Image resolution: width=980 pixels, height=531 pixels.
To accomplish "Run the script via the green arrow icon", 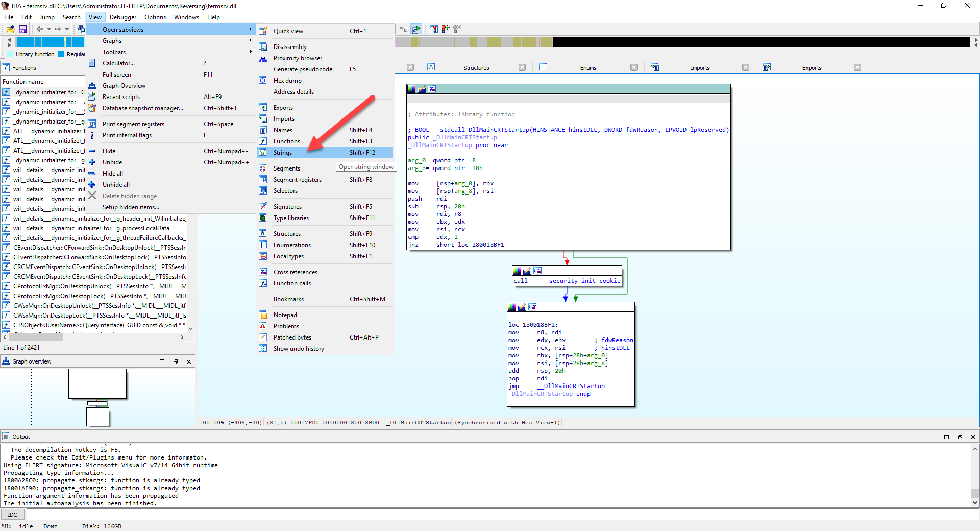I will pyautogui.click(x=417, y=29).
